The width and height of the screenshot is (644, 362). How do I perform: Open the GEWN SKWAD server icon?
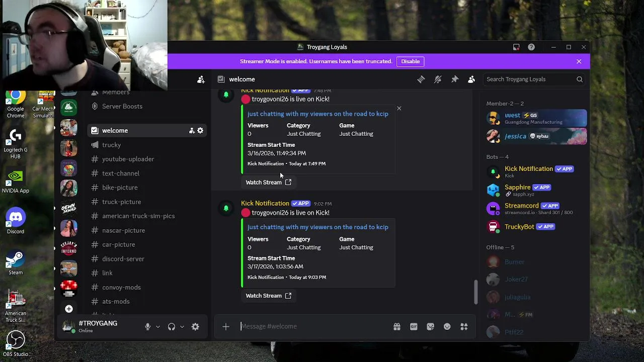point(69,208)
